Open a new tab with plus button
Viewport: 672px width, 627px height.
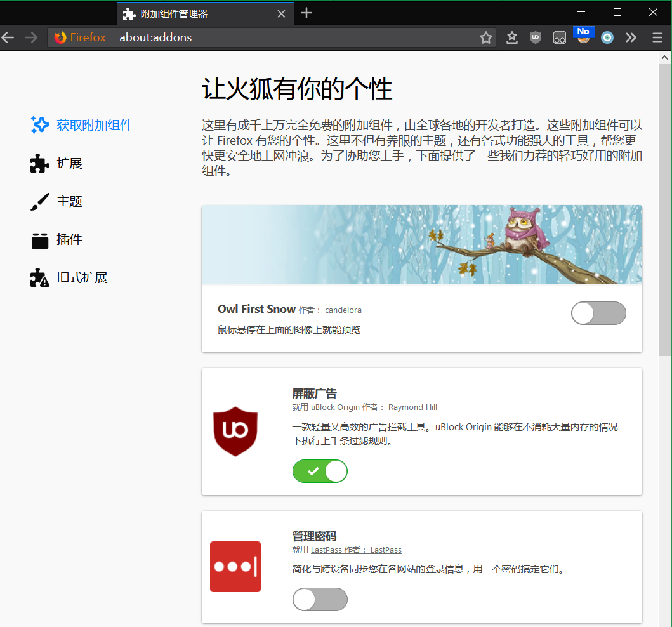click(x=306, y=13)
